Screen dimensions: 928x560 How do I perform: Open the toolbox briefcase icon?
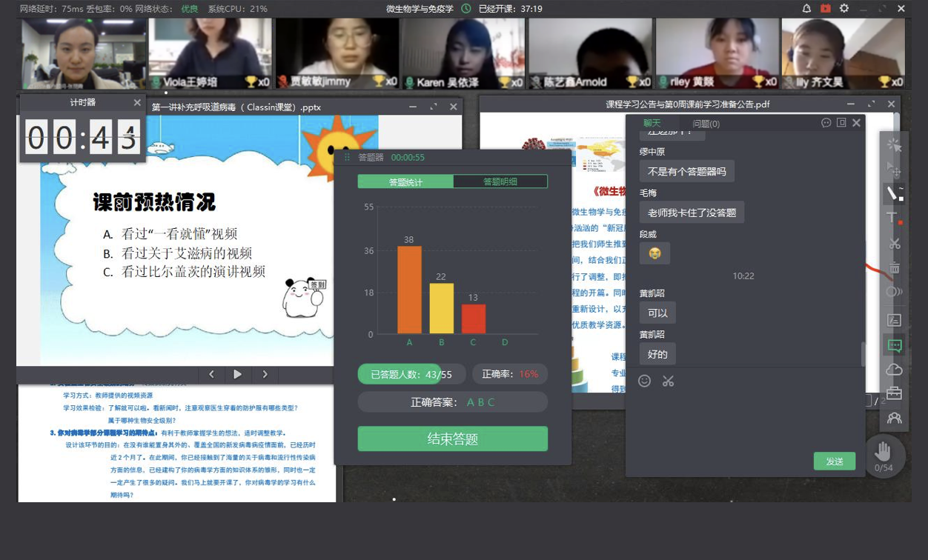point(895,393)
